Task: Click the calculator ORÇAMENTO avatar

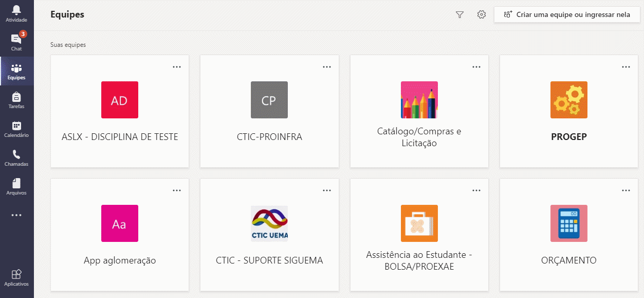Action: (x=569, y=223)
